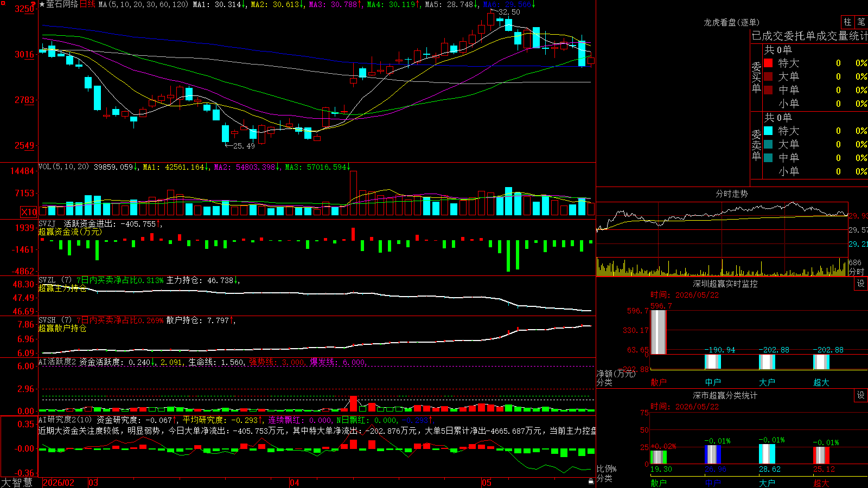This screenshot has width=868, height=488.
Task: Click the 686 volume label in 分时走势
Action: (x=855, y=263)
